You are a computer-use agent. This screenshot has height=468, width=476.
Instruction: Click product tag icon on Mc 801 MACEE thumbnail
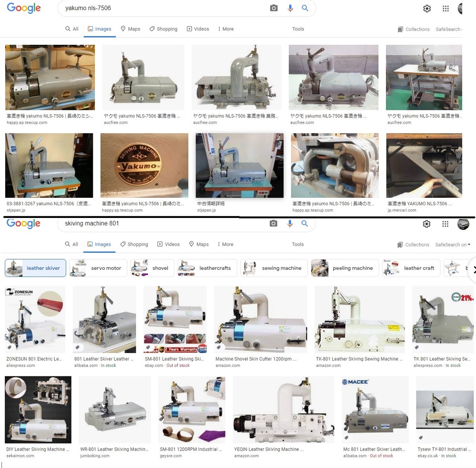point(347,438)
